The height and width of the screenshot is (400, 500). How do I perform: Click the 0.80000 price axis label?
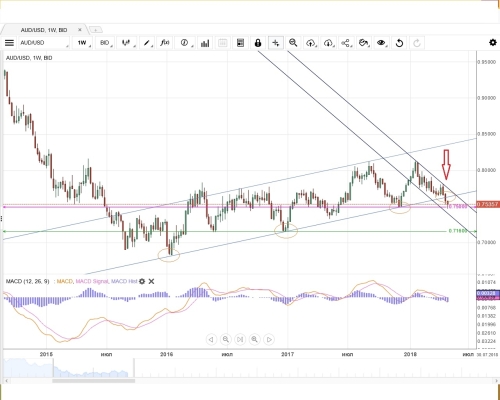click(487, 170)
